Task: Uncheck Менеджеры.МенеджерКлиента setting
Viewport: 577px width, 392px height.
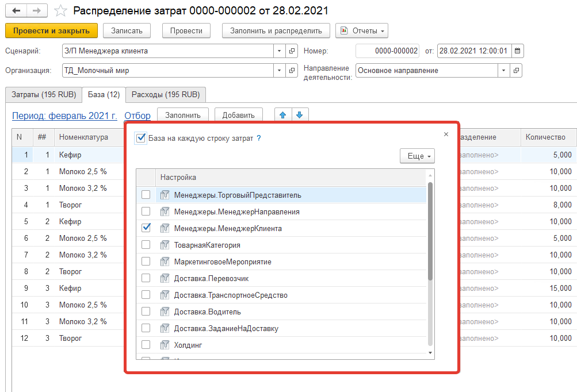Action: [x=146, y=228]
